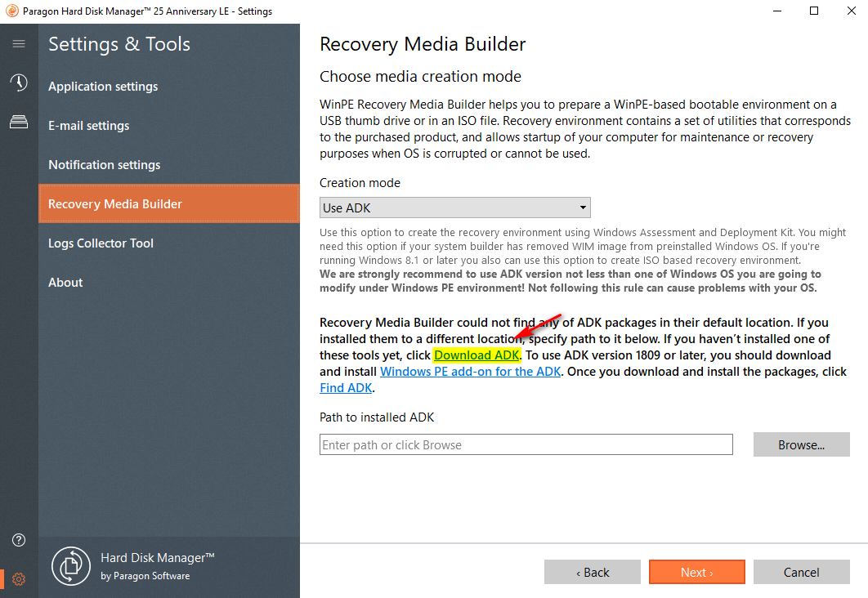Screen dimensions: 868x598
Task: Open the help question mark icon
Action: 19,540
